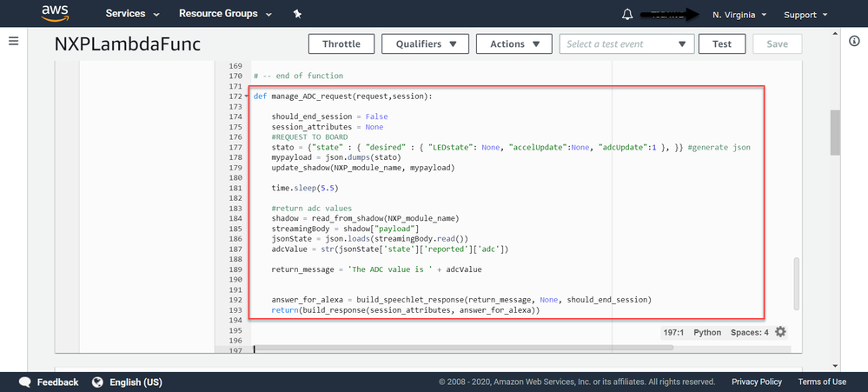Click the #return adc values comment
This screenshot has width=868, height=392.
pyautogui.click(x=311, y=209)
